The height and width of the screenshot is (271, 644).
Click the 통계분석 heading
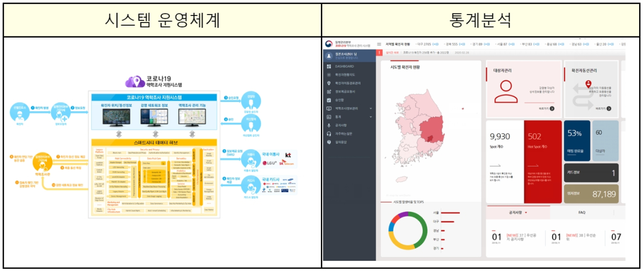(x=481, y=19)
